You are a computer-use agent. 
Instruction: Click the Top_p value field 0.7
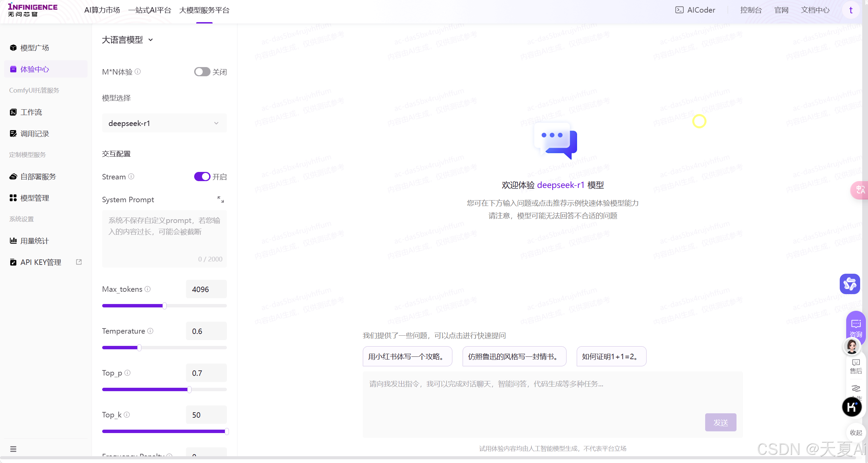pos(206,373)
